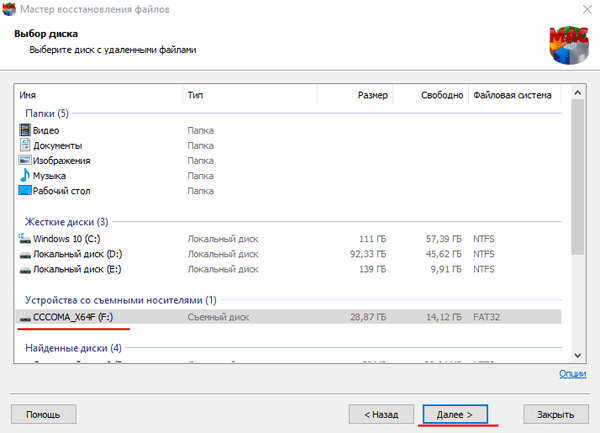This screenshot has width=600, height=433.
Task: Click the FAT32 file system cell
Action: (x=486, y=317)
